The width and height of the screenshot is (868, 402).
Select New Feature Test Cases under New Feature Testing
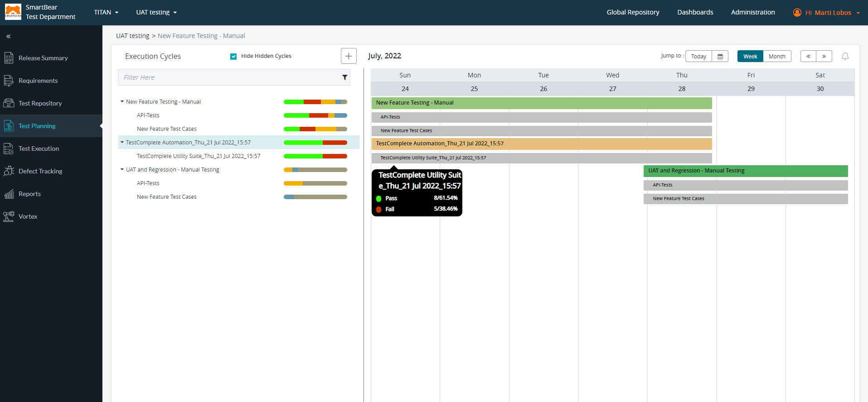coord(167,129)
